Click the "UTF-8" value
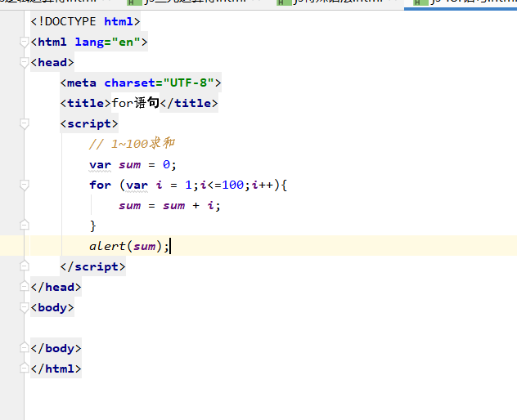Screen dimensions: 517x420 tap(188, 83)
